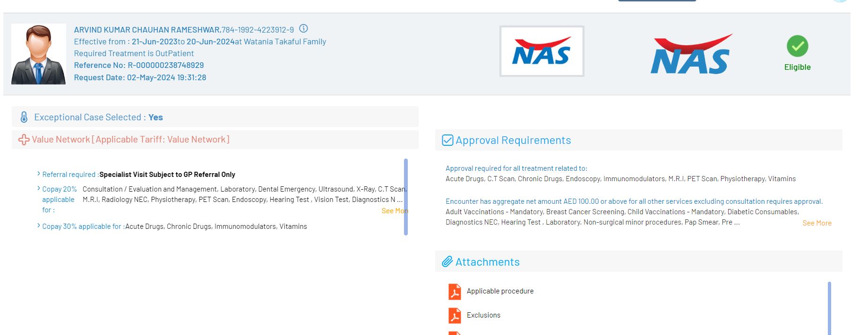This screenshot has height=335, width=868.
Task: Click the boxed NAS logo
Action: 542,51
